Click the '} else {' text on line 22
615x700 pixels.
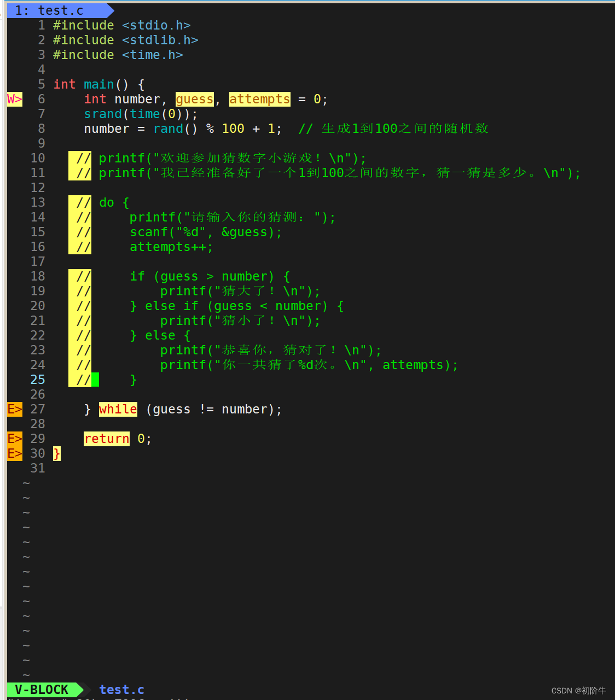(160, 335)
